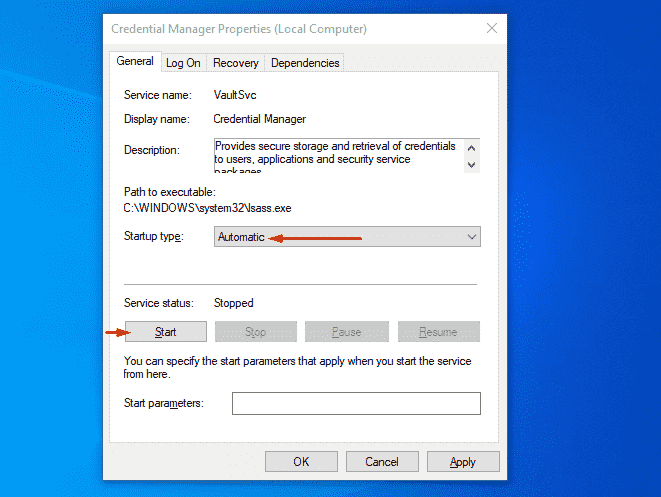Cancel the properties dialog
This screenshot has width=661, height=497.
(x=381, y=462)
